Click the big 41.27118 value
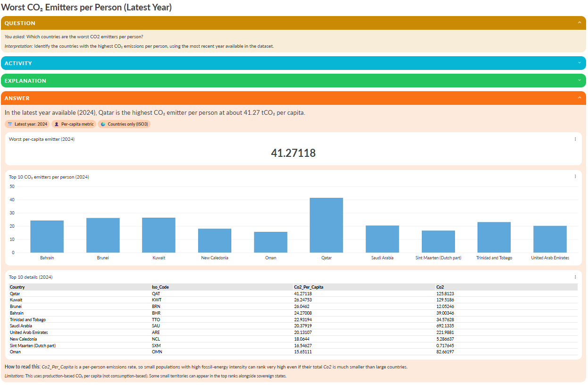 (293, 153)
